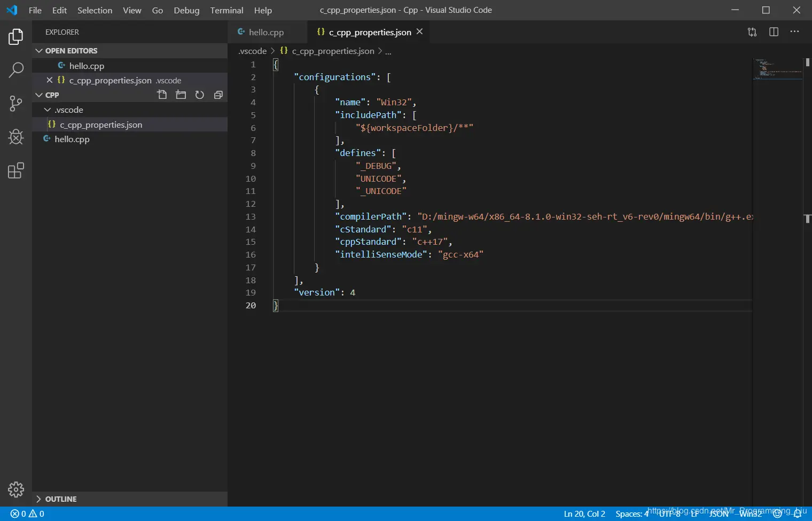Select hello.cpp in the Open Editors list

(130, 66)
